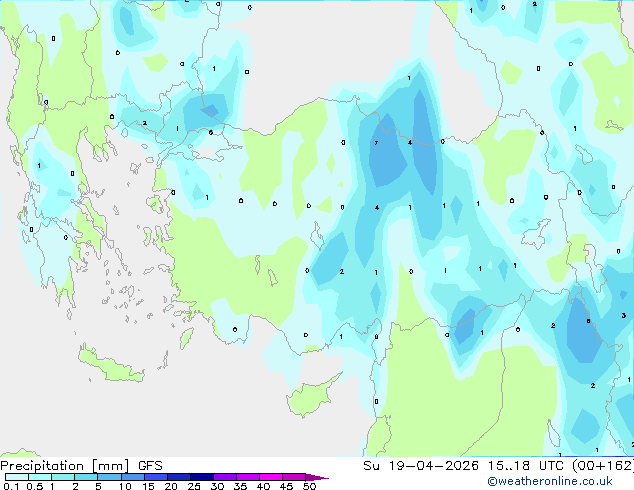The height and width of the screenshot is (490, 634).
Task: Click the '0.1' legend label
Action: click(x=11, y=486)
